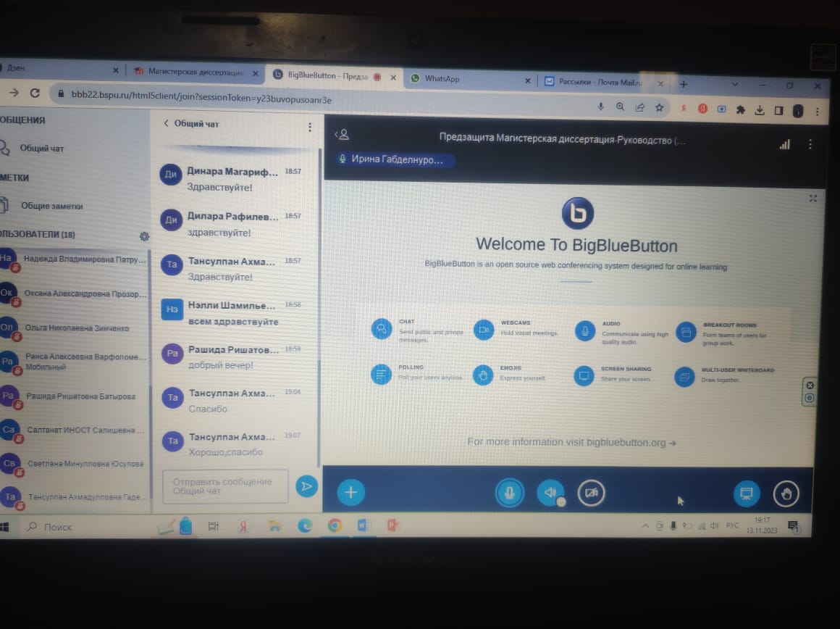This screenshot has width=840, height=629.
Task: Click the share screen button
Action: coord(746,494)
